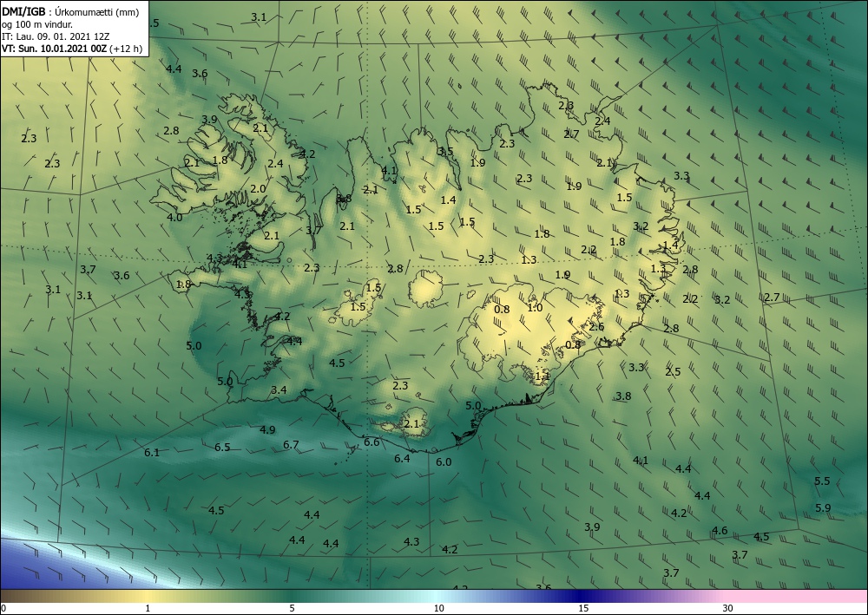Click the 1.0 value on Vatnajökull glacier
Screen dimensions: 868x615
tap(535, 308)
